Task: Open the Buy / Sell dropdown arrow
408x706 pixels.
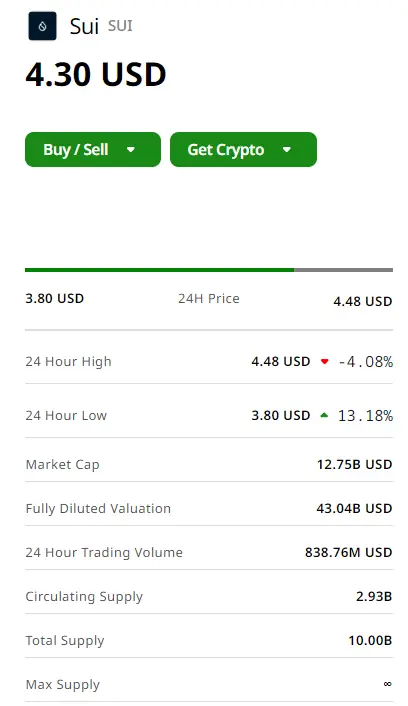Action: coord(131,149)
